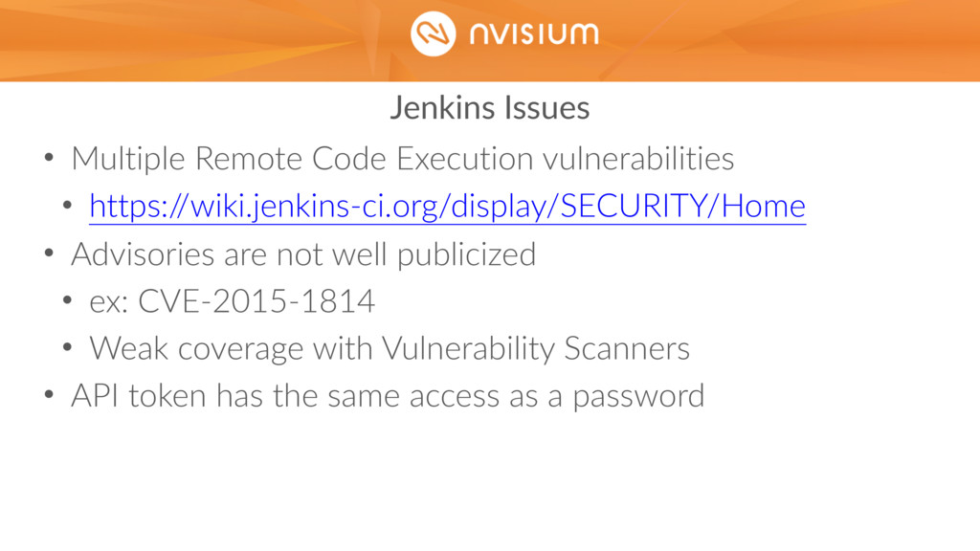Click the 'Advisories are not well publicized' bullet
Image resolution: width=980 pixels, height=551 pixels.
point(303,254)
